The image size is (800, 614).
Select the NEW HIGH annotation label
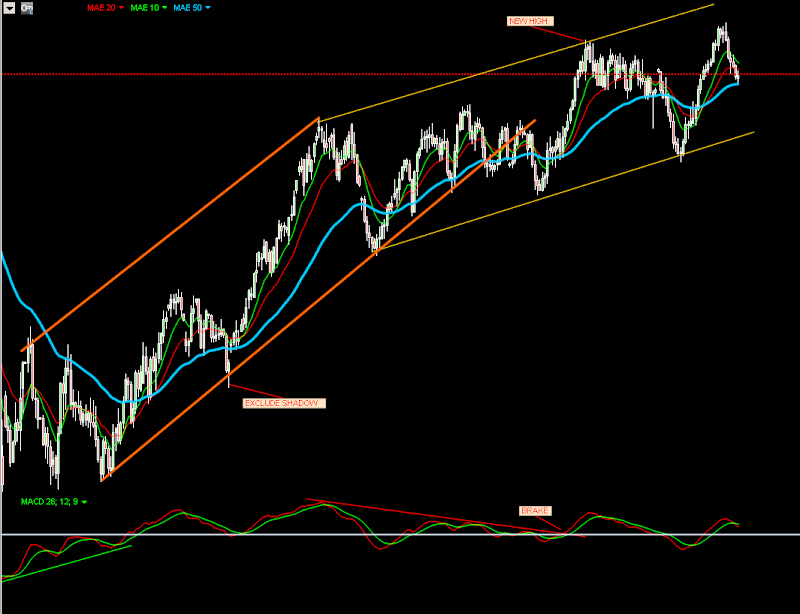(530, 21)
